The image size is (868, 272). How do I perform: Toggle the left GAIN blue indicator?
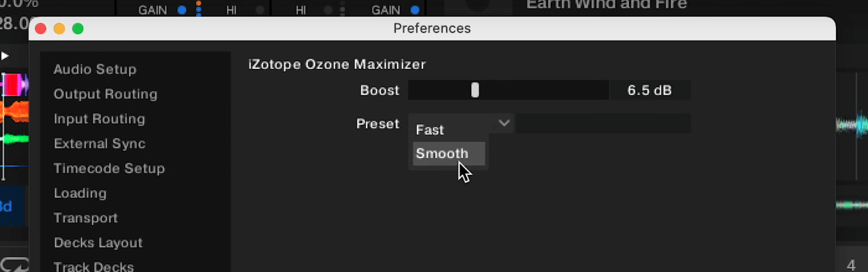point(182,10)
